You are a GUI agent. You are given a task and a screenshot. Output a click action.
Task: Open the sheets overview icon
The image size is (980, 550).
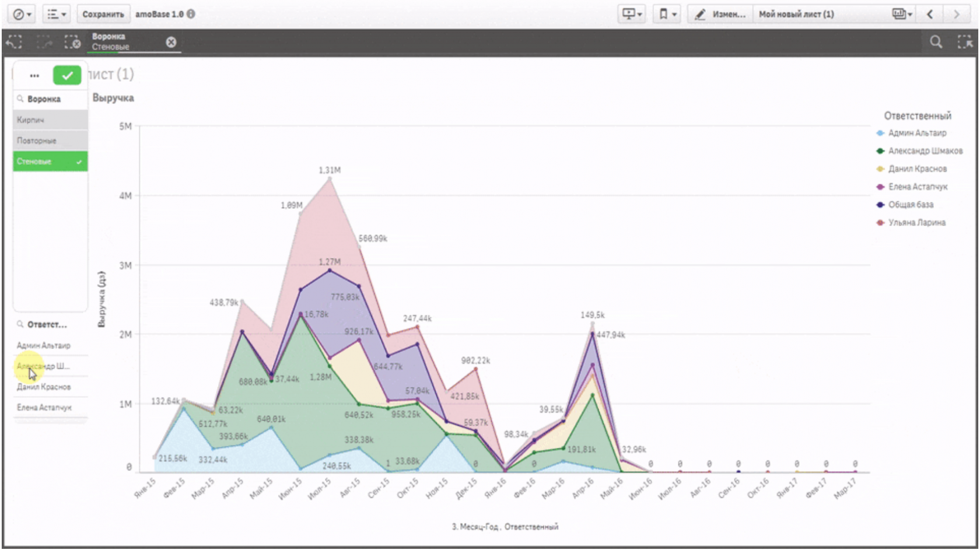[901, 14]
